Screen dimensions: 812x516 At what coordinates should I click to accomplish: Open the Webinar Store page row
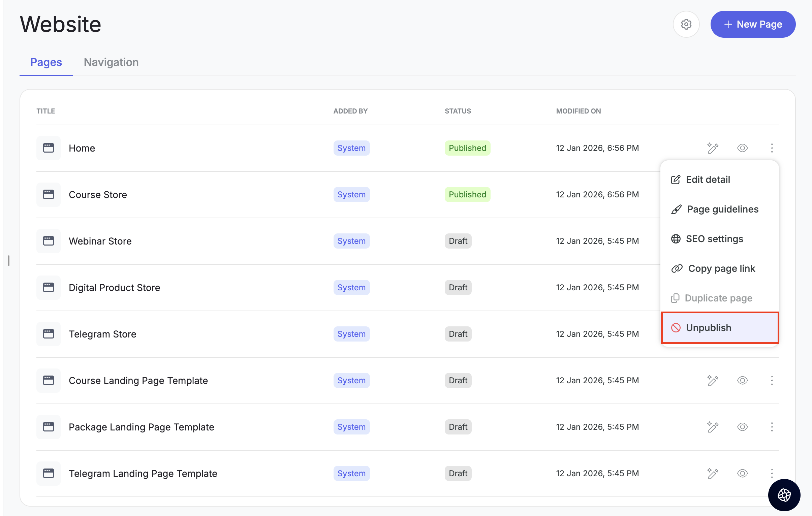100,241
